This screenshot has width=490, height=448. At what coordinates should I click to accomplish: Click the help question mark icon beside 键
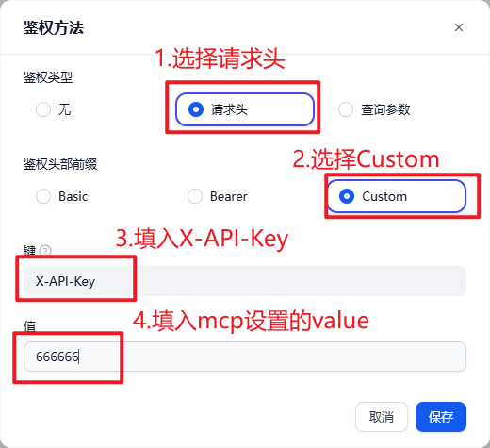pyautogui.click(x=45, y=251)
